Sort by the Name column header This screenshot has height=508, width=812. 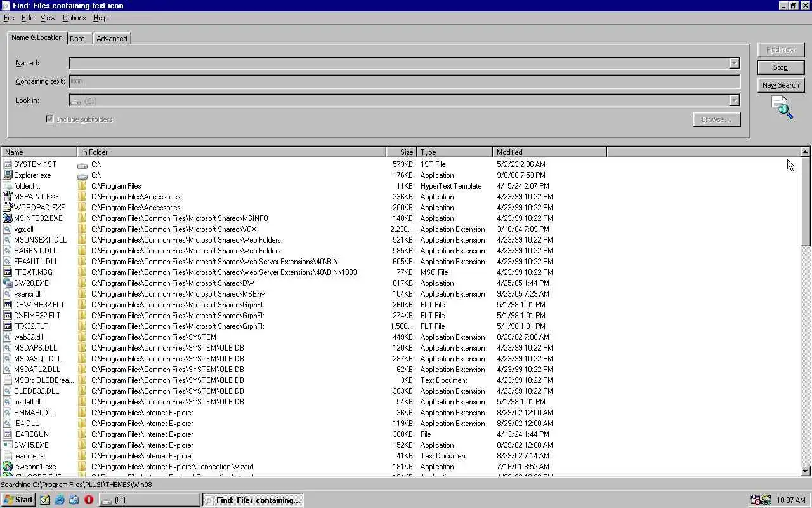point(39,152)
